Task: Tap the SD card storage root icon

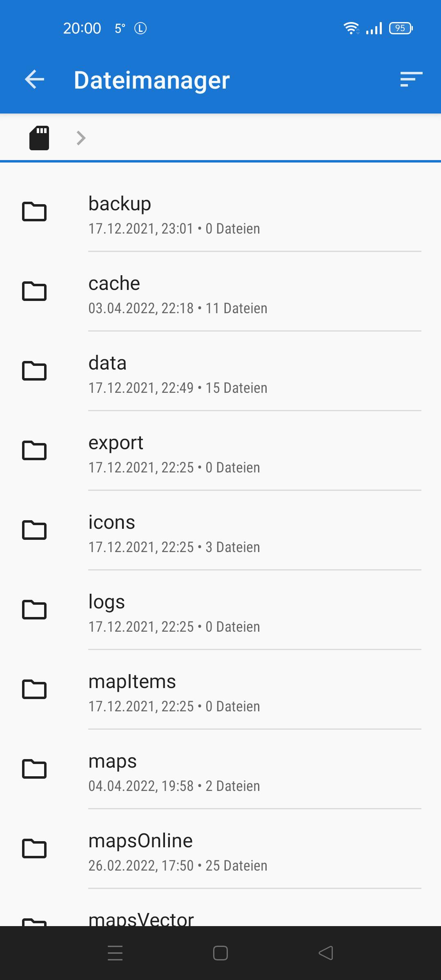Action: pos(39,138)
